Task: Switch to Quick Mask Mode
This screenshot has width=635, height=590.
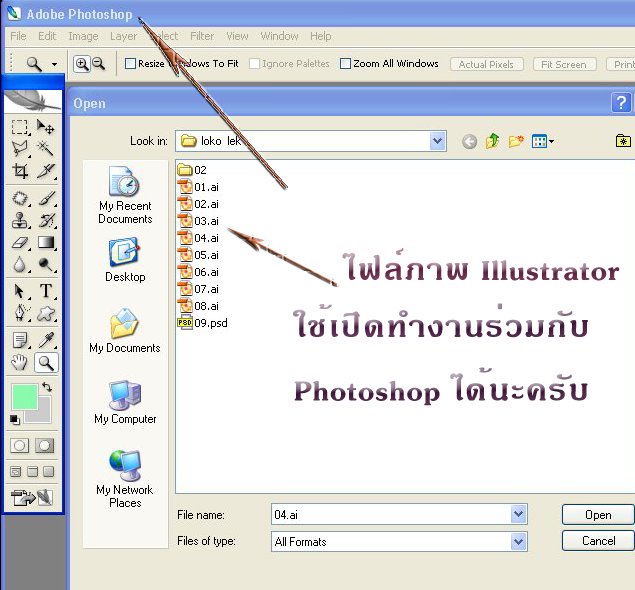Action: tap(45, 446)
